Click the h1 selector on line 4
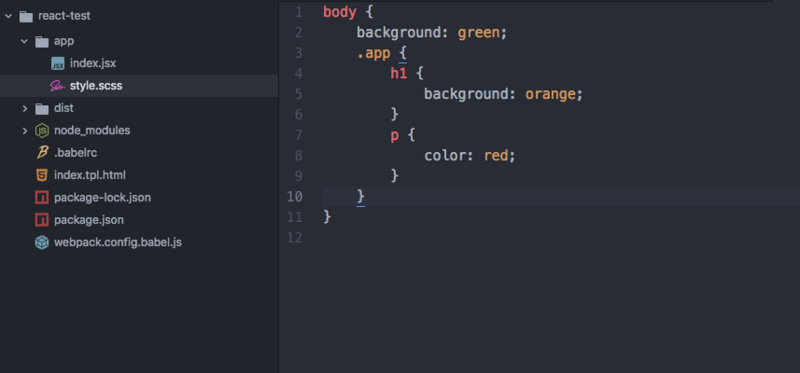The height and width of the screenshot is (373, 800). 398,73
